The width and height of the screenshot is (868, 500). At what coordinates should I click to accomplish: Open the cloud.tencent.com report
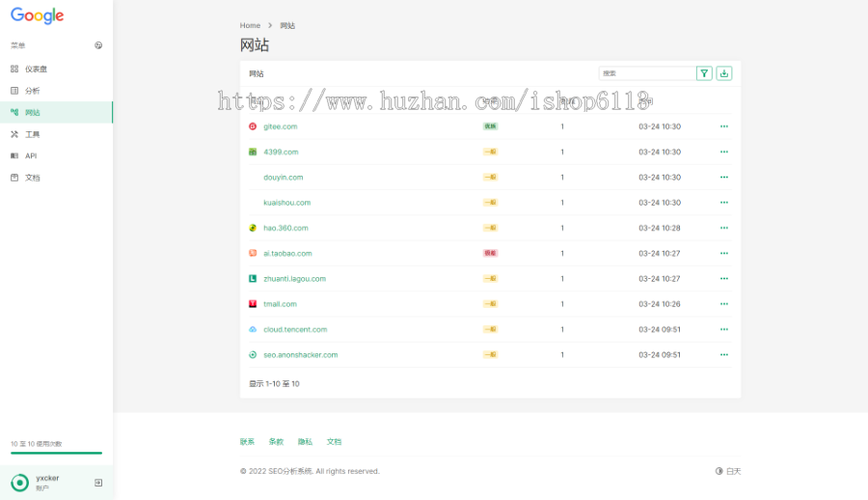click(x=295, y=329)
